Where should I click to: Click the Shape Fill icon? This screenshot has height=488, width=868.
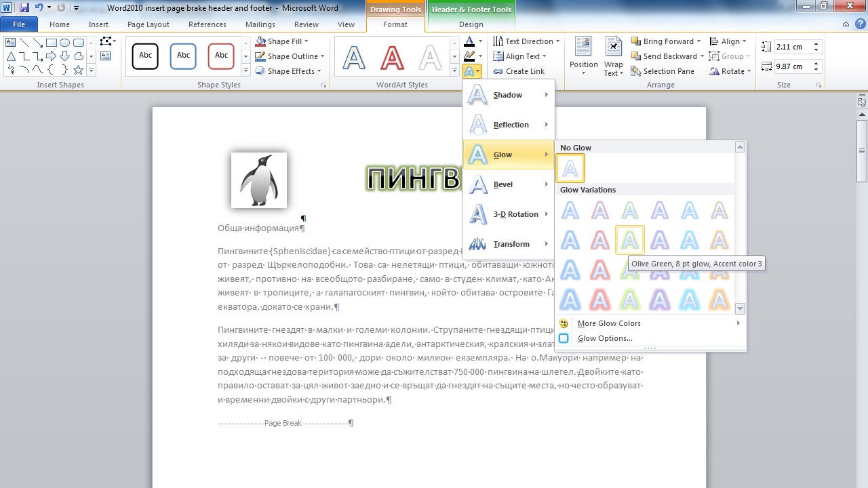(262, 41)
